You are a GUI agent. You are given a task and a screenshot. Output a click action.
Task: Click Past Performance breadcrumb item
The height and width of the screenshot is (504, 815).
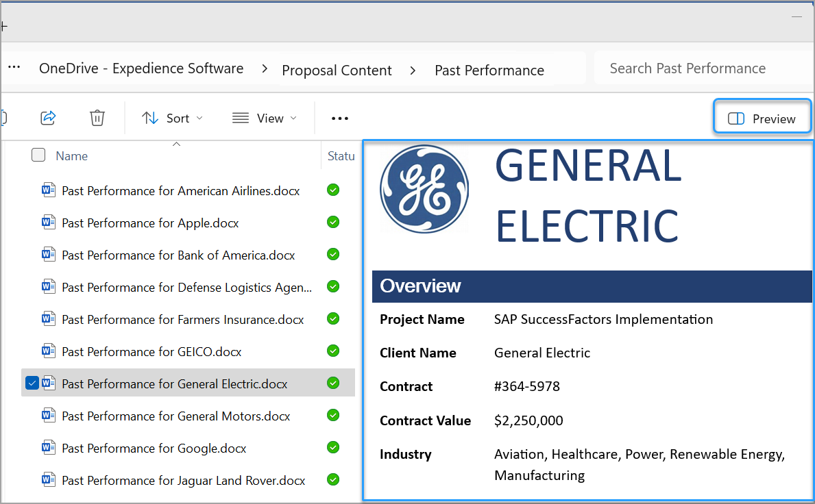489,70
